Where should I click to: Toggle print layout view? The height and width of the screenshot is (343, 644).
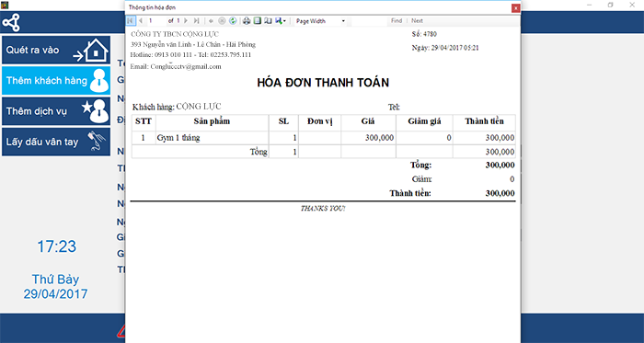(x=257, y=20)
